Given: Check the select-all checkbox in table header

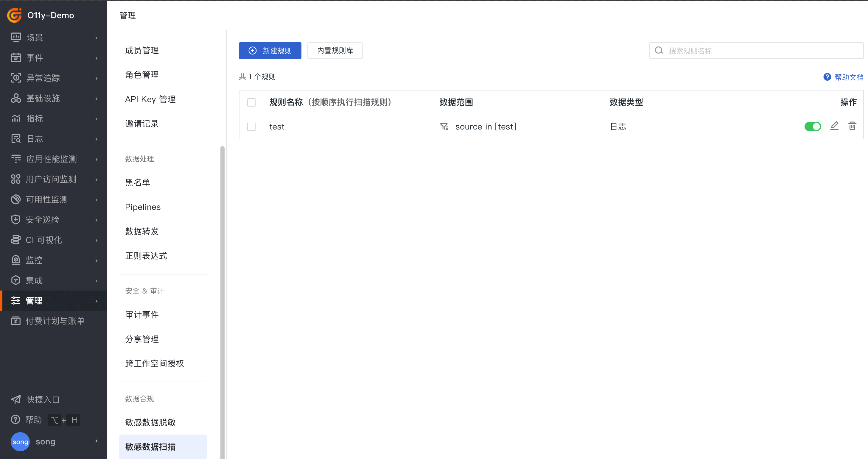Looking at the screenshot, I should tap(251, 102).
